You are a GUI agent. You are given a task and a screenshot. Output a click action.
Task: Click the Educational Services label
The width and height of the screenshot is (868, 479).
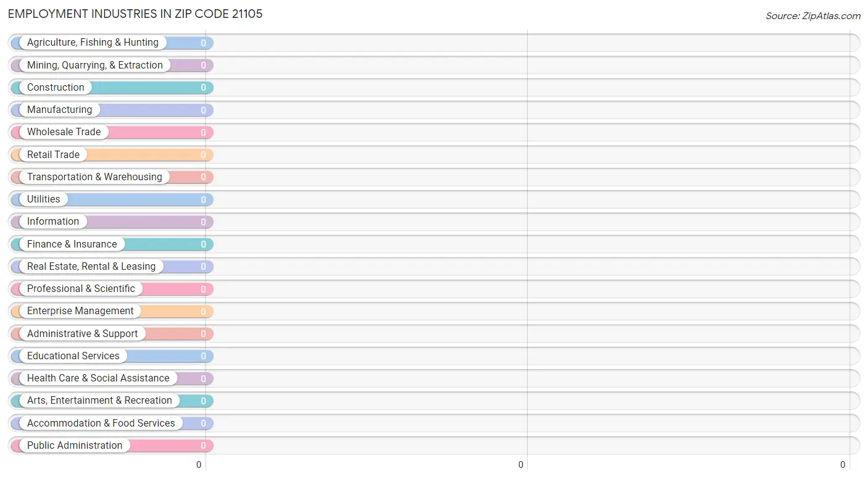(x=73, y=356)
